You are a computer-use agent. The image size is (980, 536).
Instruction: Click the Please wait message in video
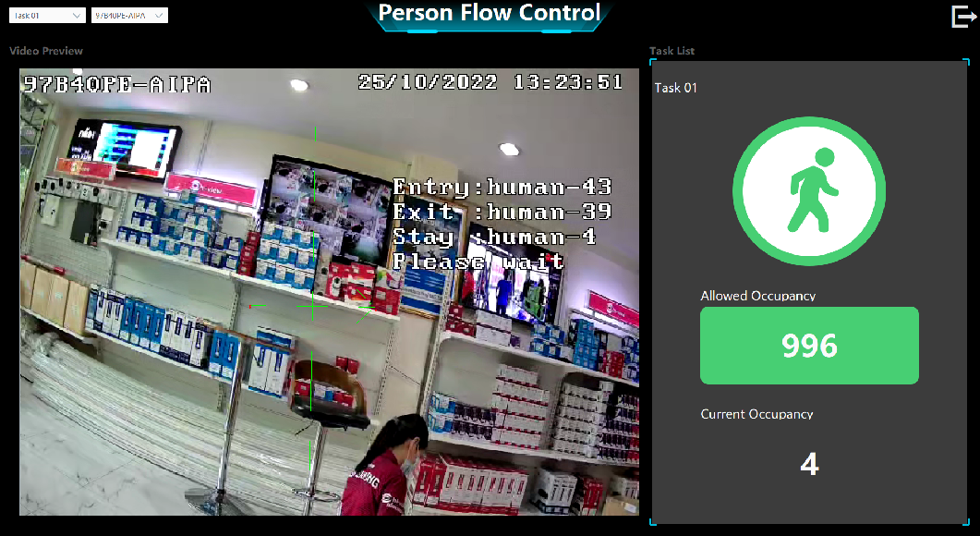click(x=478, y=262)
